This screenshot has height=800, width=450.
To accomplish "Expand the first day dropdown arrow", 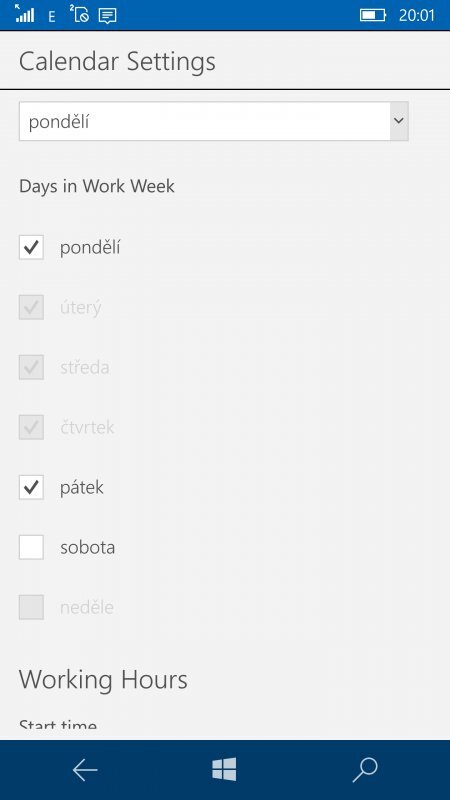I will coord(399,121).
